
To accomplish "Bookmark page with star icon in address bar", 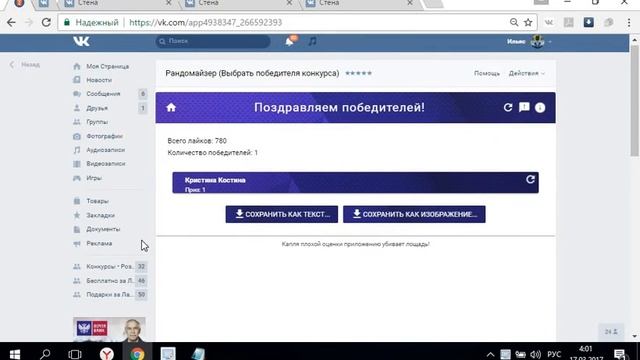I will pyautogui.click(x=528, y=22).
